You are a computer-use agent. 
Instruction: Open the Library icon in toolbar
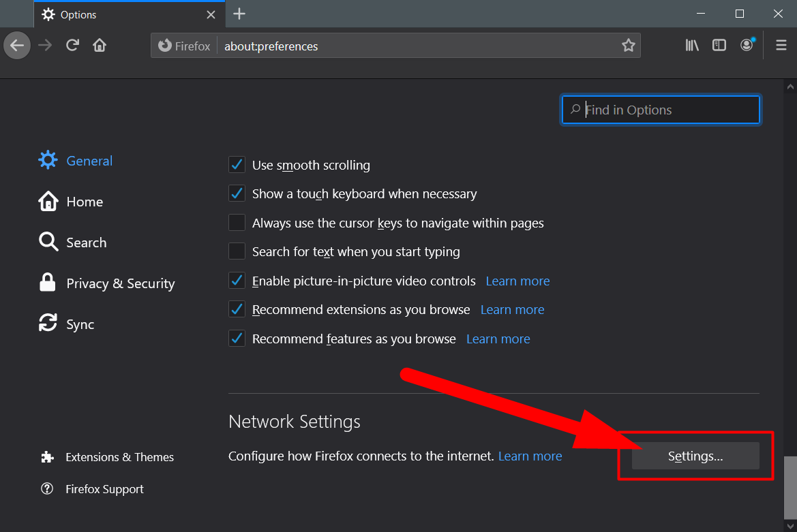point(692,46)
